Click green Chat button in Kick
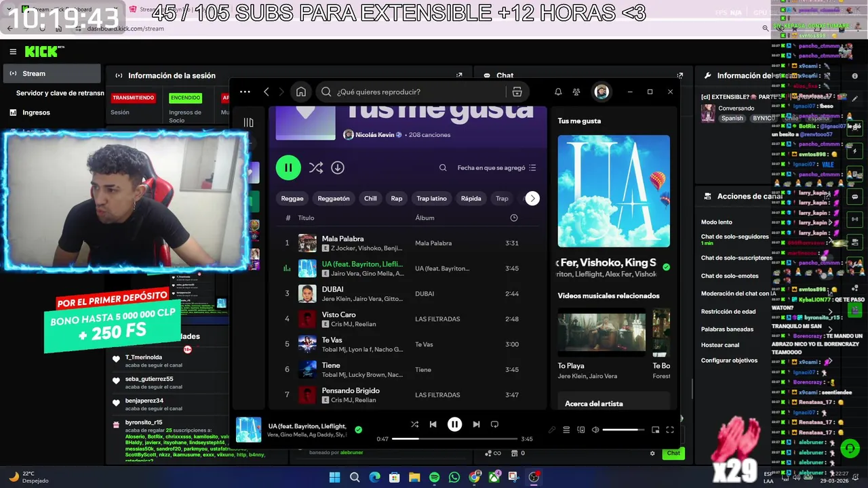The height and width of the screenshot is (488, 868). coord(673,453)
